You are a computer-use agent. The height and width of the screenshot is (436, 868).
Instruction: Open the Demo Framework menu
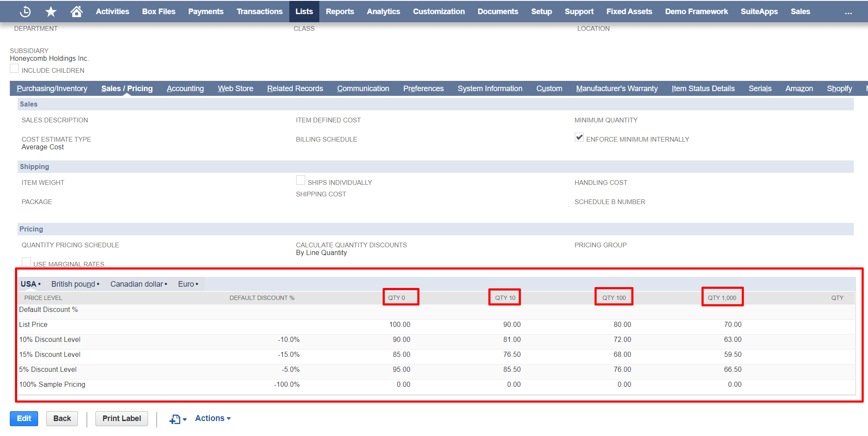click(x=696, y=12)
